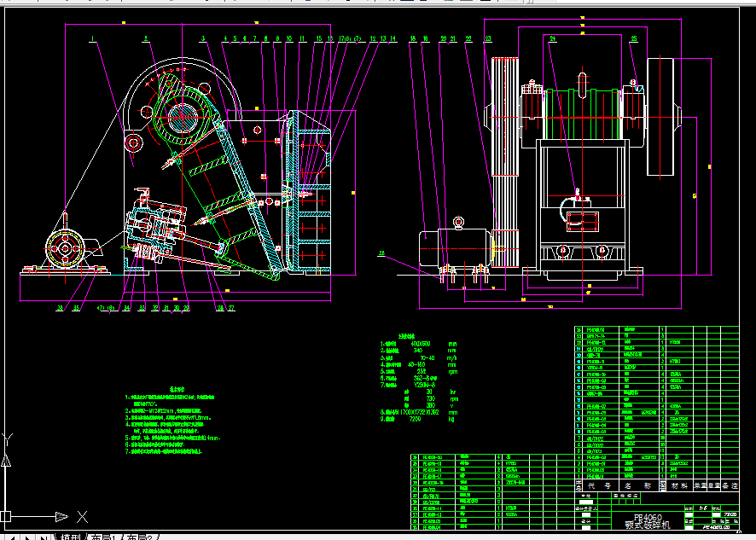
Task: Switch to the 模型 model tab
Action: click(70, 537)
